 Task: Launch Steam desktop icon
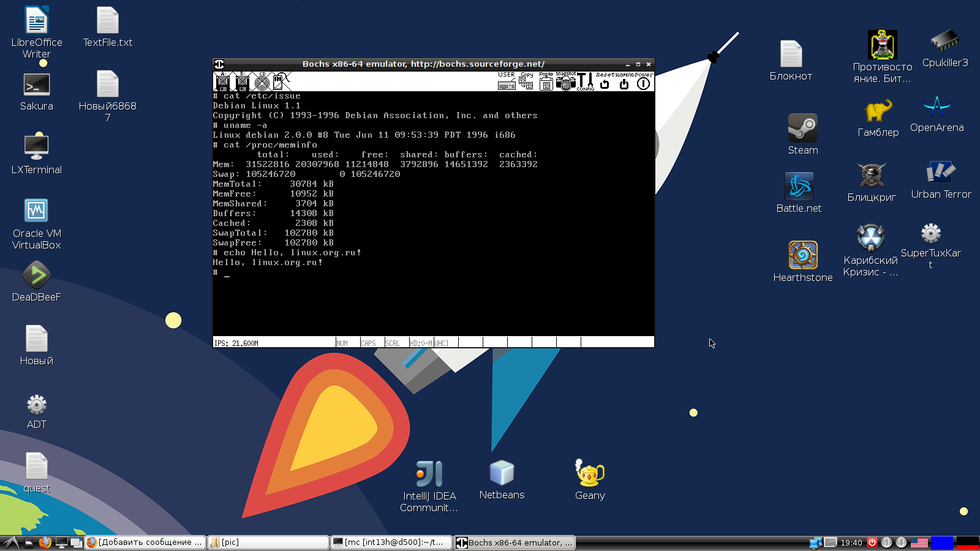803,135
